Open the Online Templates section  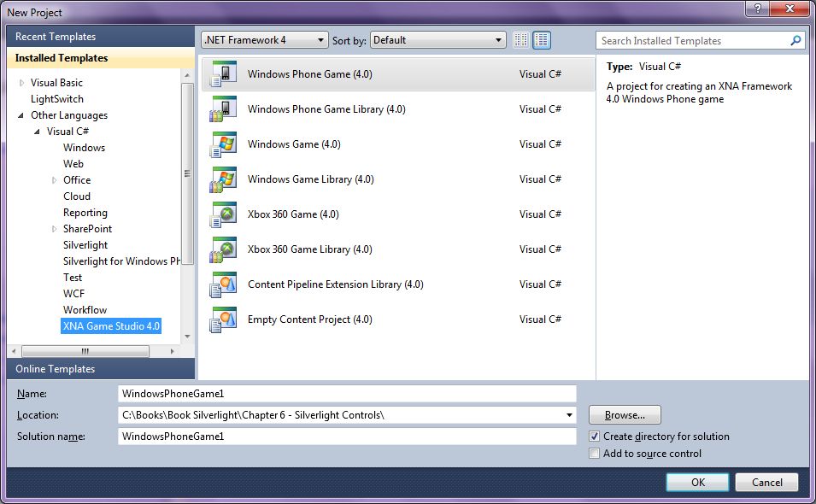point(101,369)
